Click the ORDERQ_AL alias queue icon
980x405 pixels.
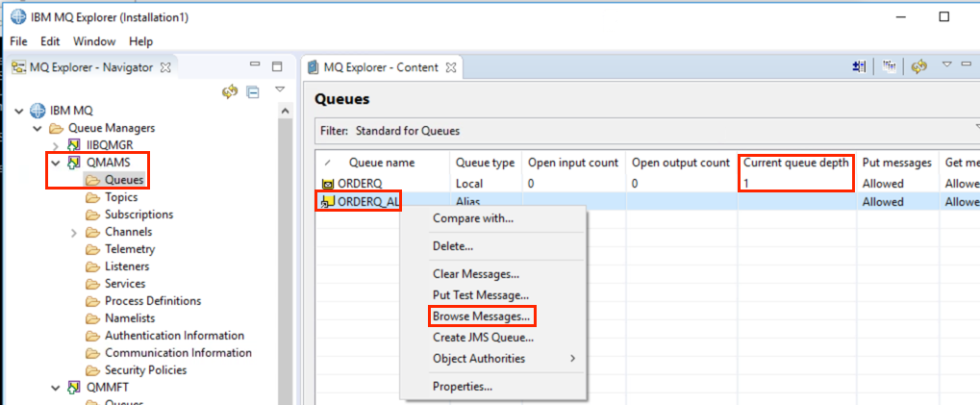328,201
